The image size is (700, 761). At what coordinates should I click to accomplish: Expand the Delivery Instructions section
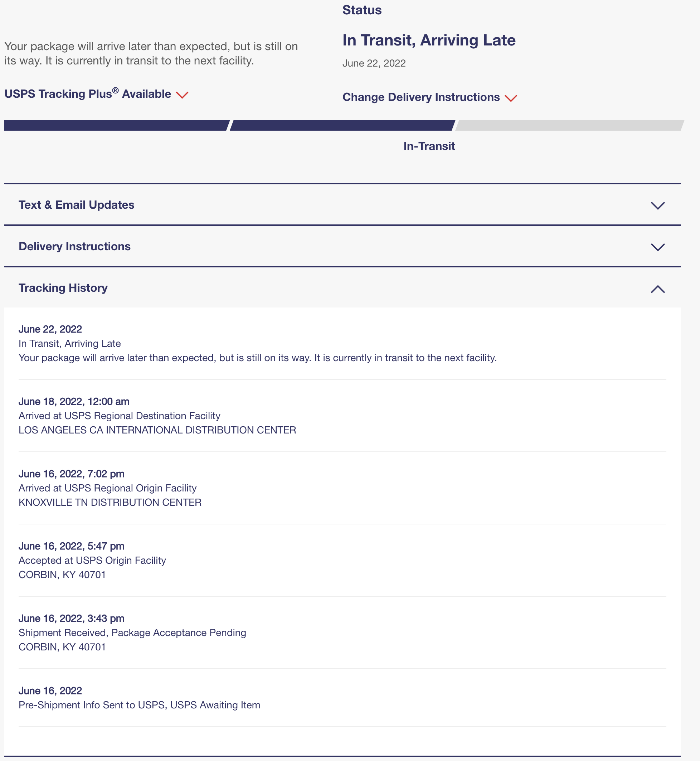tap(342, 247)
